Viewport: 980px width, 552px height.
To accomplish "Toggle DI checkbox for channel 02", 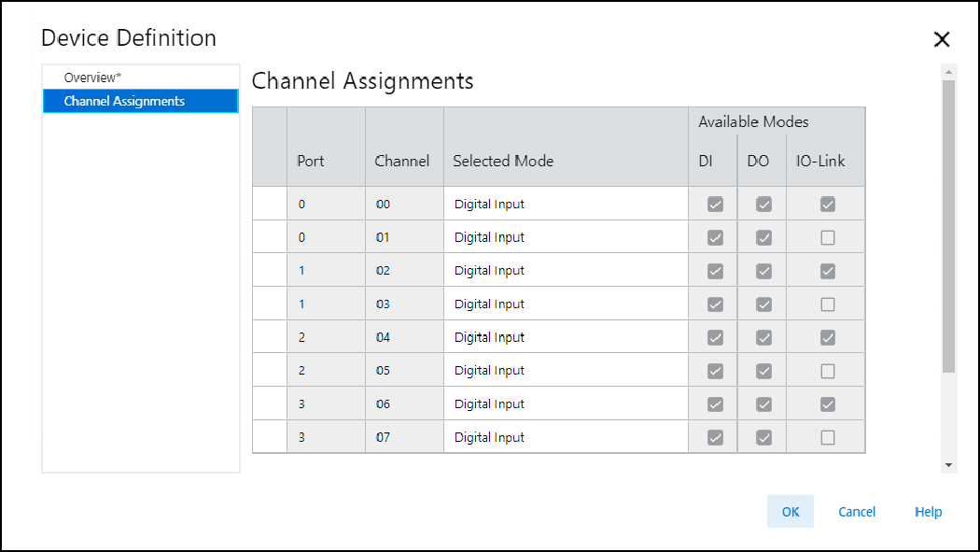I will pos(715,271).
